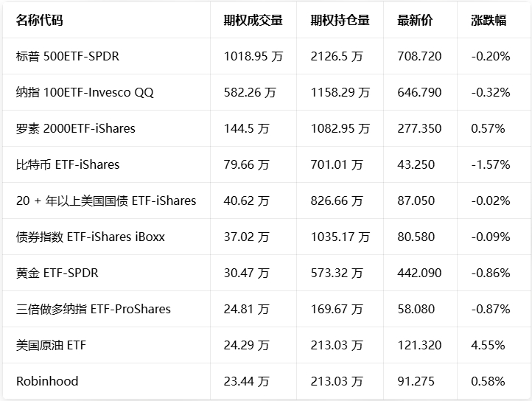532x401 pixels.
Task: Click the 期权持仓量 column header
Action: tap(340, 20)
